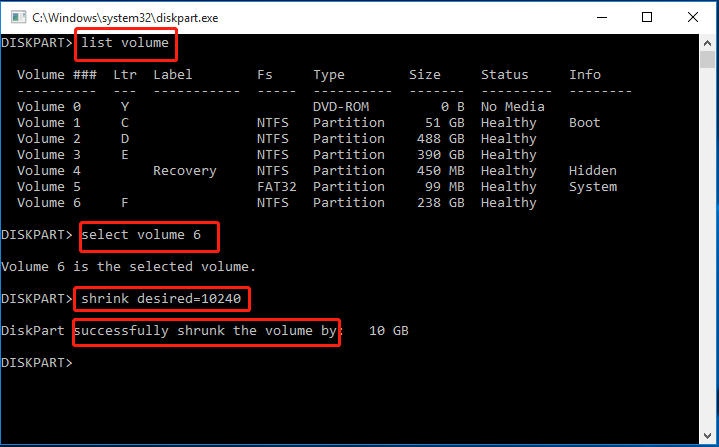Screen dimensions: 719x447
Task: Click the 'Type' column header
Action: point(329,75)
